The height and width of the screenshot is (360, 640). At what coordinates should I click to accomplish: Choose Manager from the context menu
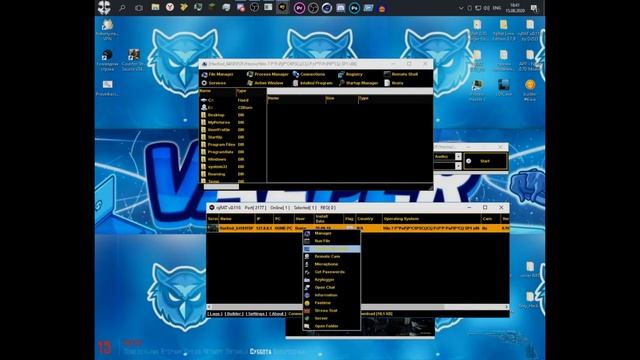click(331, 233)
